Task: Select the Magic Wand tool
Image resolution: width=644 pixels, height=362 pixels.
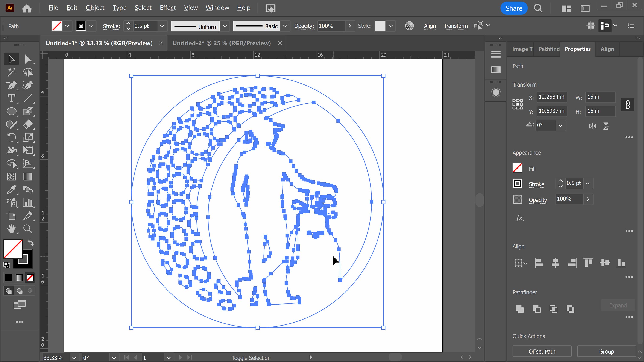Action: point(11,72)
